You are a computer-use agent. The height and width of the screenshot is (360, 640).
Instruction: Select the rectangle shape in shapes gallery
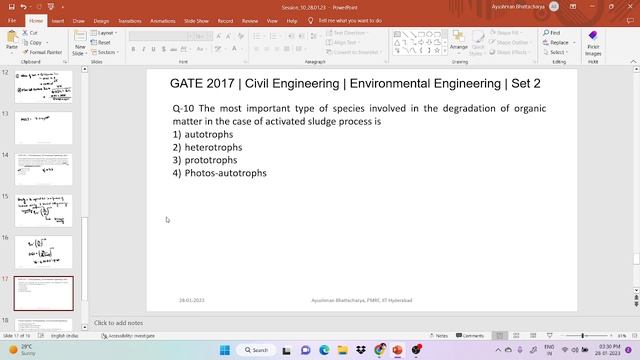421,34
